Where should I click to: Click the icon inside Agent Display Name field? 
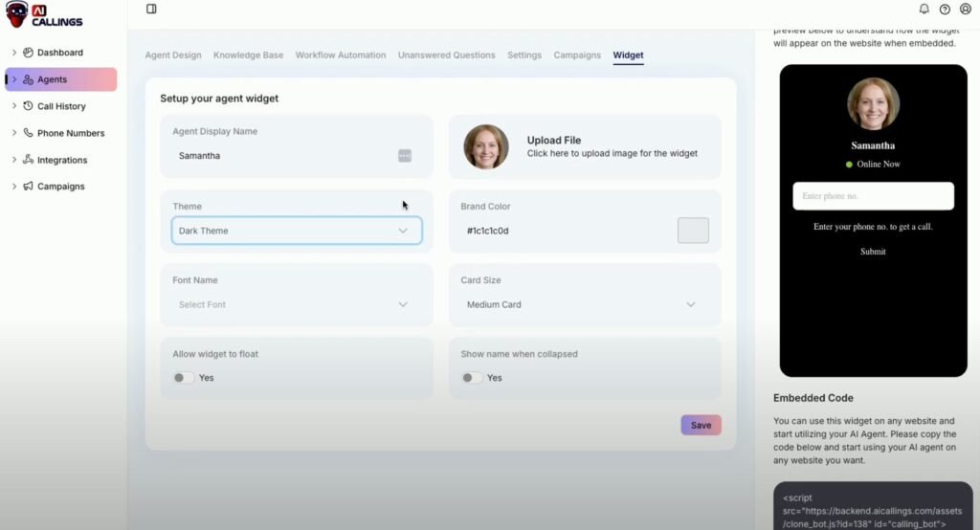tap(405, 156)
